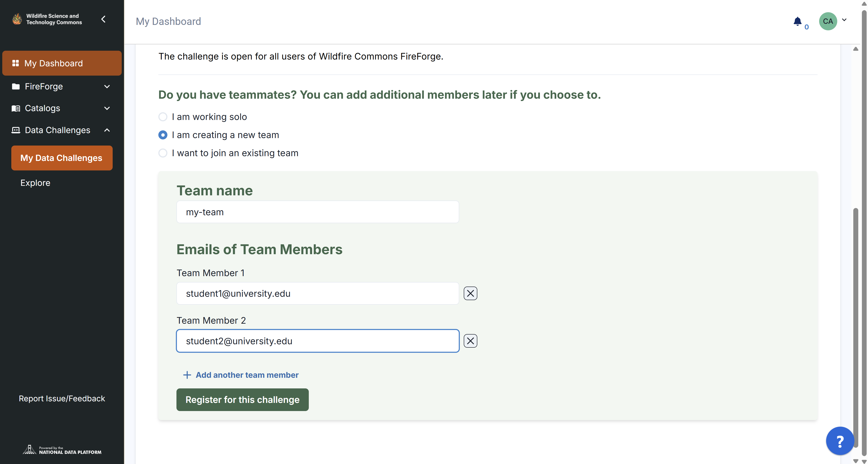Collapse the sidebar with the left arrow
The image size is (868, 464).
coord(103,19)
